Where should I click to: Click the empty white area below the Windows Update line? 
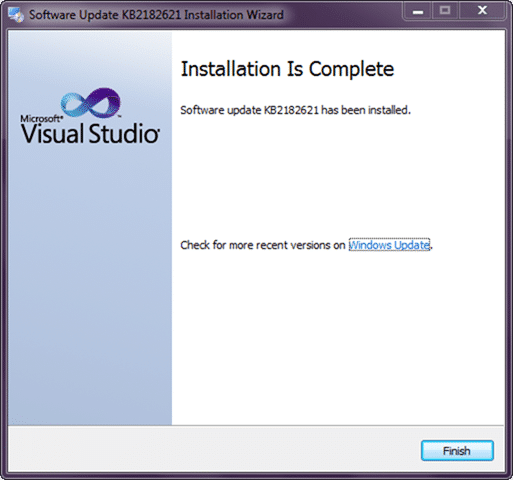pyautogui.click(x=338, y=337)
